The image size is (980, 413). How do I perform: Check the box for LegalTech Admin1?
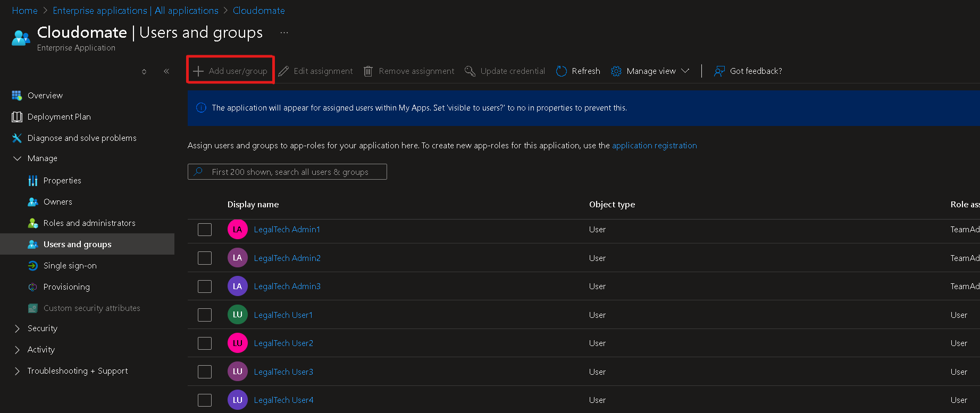pos(205,230)
